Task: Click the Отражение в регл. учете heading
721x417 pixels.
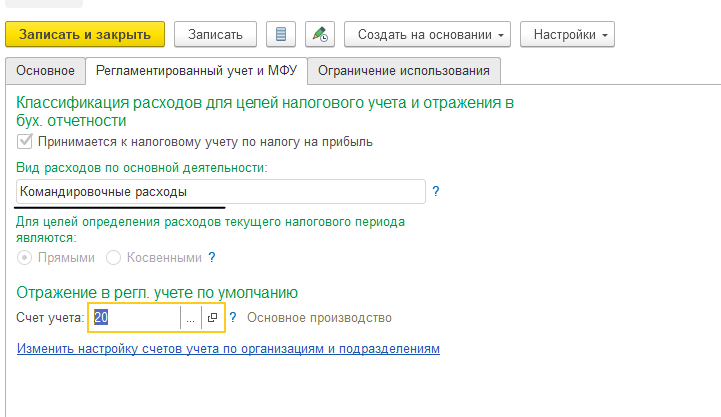Action: (157, 292)
